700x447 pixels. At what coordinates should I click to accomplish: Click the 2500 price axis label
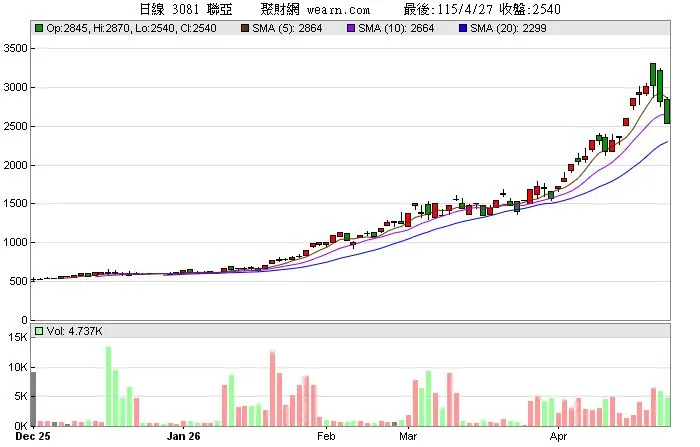(15, 126)
